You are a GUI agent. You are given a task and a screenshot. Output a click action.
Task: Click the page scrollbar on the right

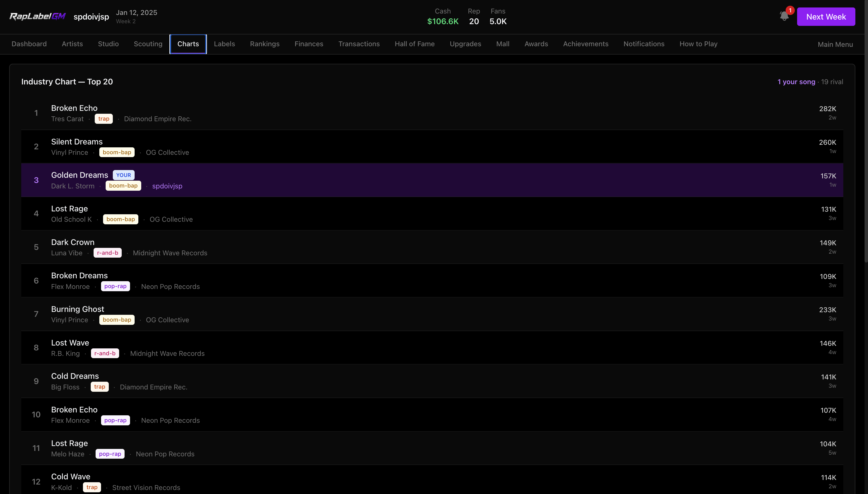click(866, 131)
